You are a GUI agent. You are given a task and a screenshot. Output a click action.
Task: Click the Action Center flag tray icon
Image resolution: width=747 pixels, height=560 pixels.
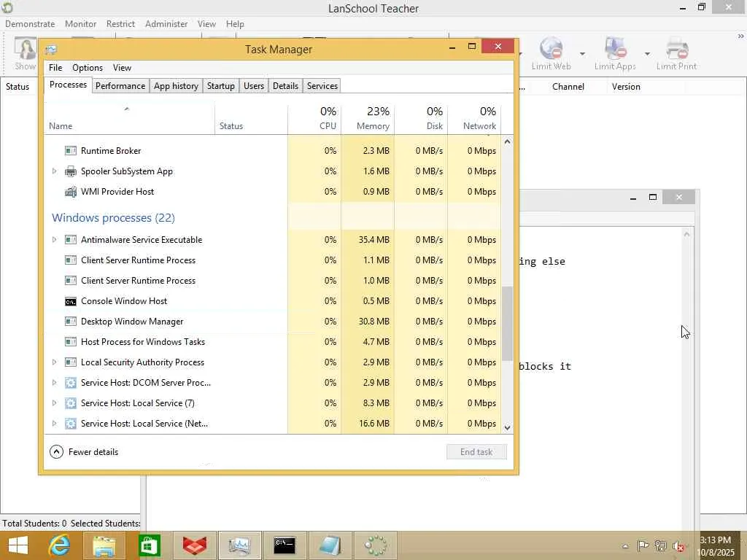pos(643,545)
